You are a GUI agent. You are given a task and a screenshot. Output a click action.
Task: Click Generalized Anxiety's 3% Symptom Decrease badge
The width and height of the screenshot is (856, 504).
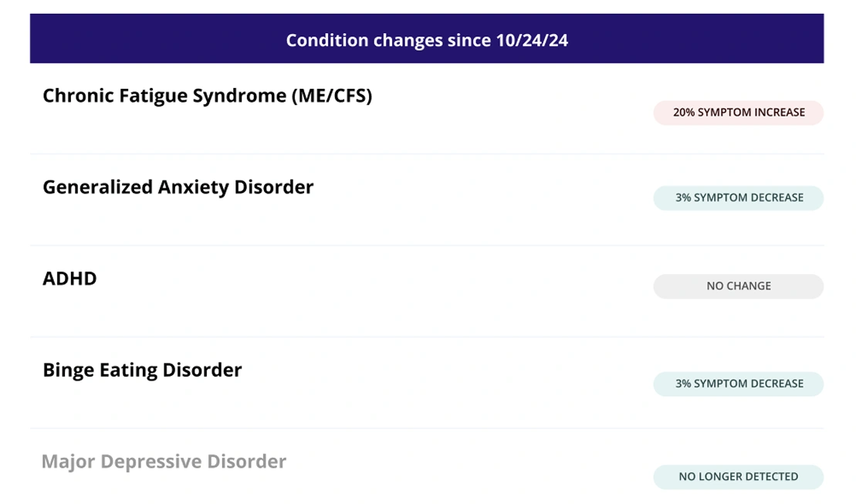click(738, 198)
